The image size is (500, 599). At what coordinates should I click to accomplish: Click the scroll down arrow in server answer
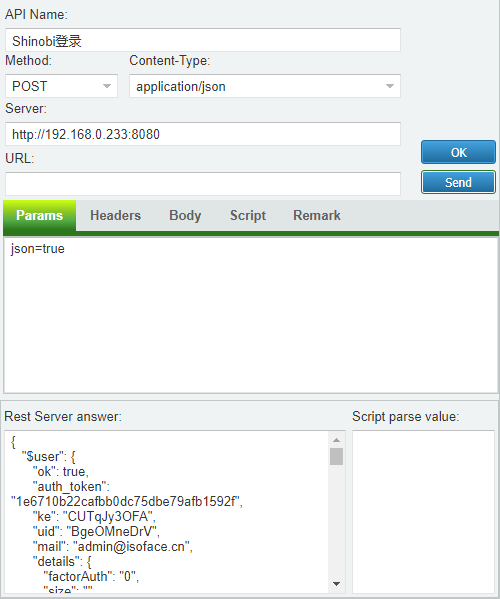click(337, 583)
